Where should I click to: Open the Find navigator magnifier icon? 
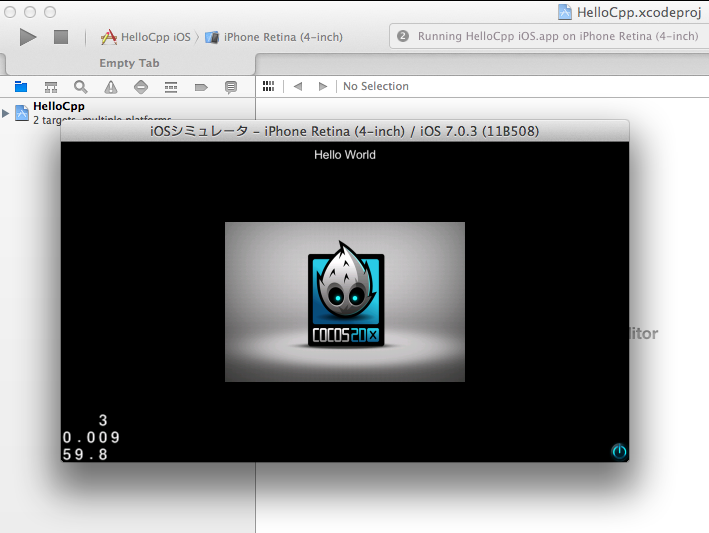tap(80, 87)
